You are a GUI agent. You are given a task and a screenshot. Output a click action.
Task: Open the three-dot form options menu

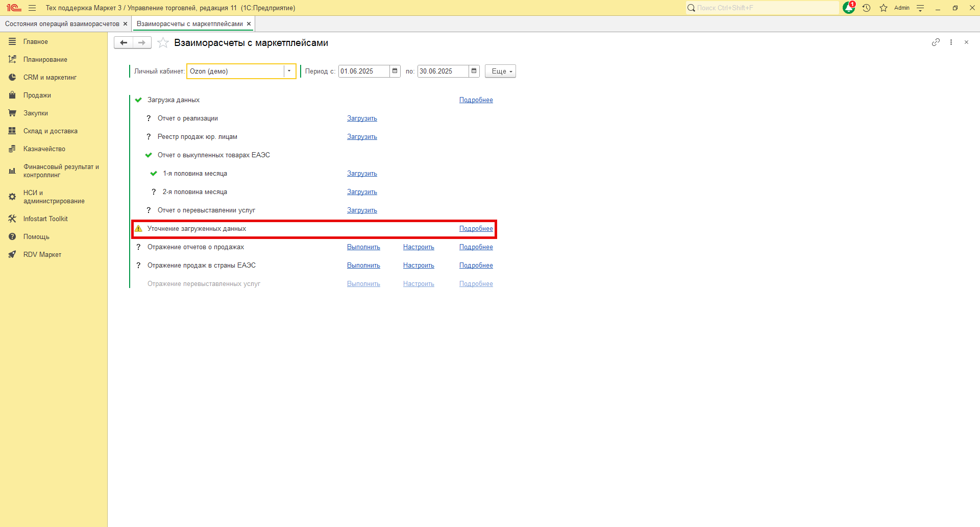[951, 42]
